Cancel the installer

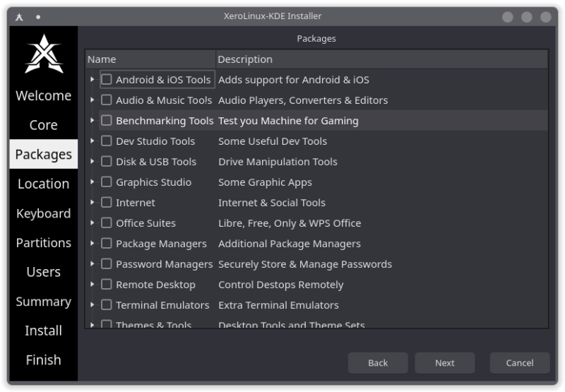519,363
